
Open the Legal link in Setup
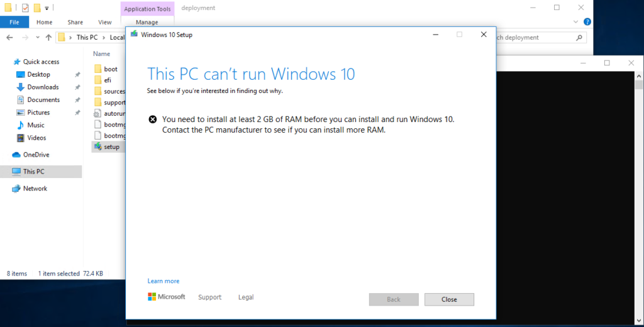coord(246,297)
